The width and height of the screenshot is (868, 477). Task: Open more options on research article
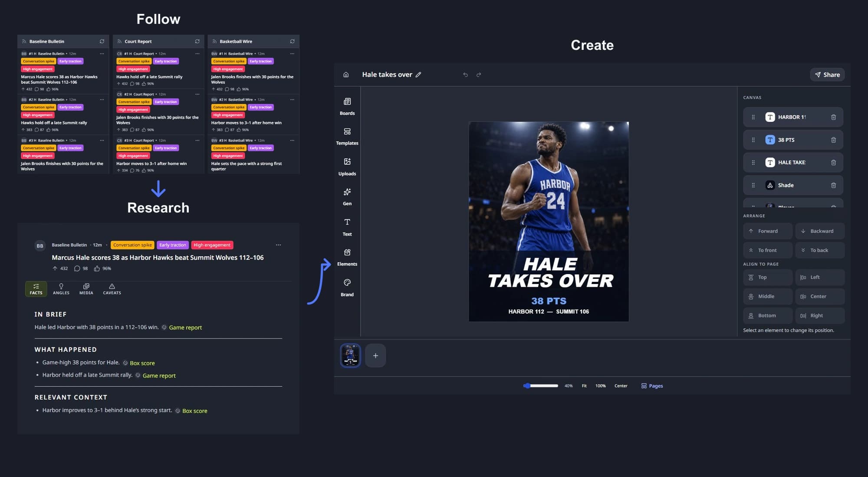(x=278, y=245)
